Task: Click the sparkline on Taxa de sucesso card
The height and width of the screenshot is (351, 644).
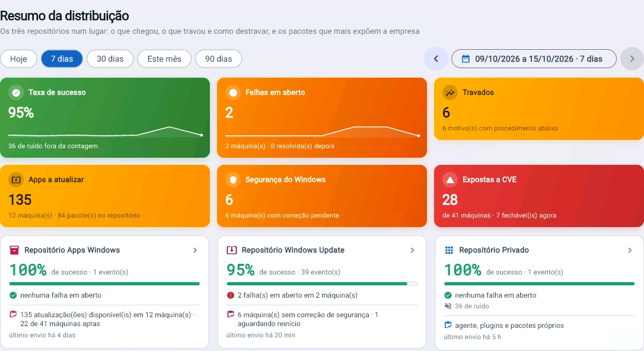Action: (106, 132)
